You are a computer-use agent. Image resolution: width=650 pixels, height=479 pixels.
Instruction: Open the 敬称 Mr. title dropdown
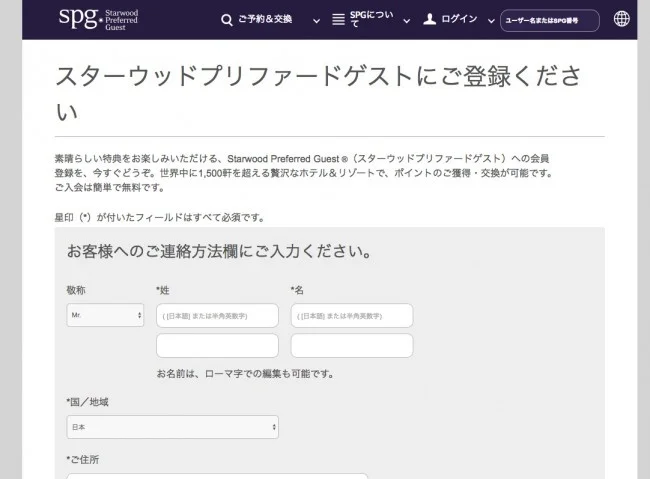105,315
